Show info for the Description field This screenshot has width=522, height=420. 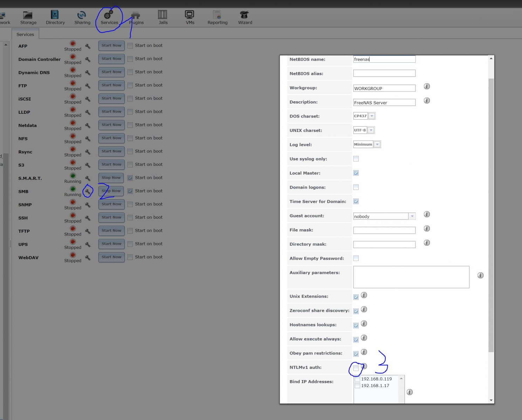pos(427,100)
